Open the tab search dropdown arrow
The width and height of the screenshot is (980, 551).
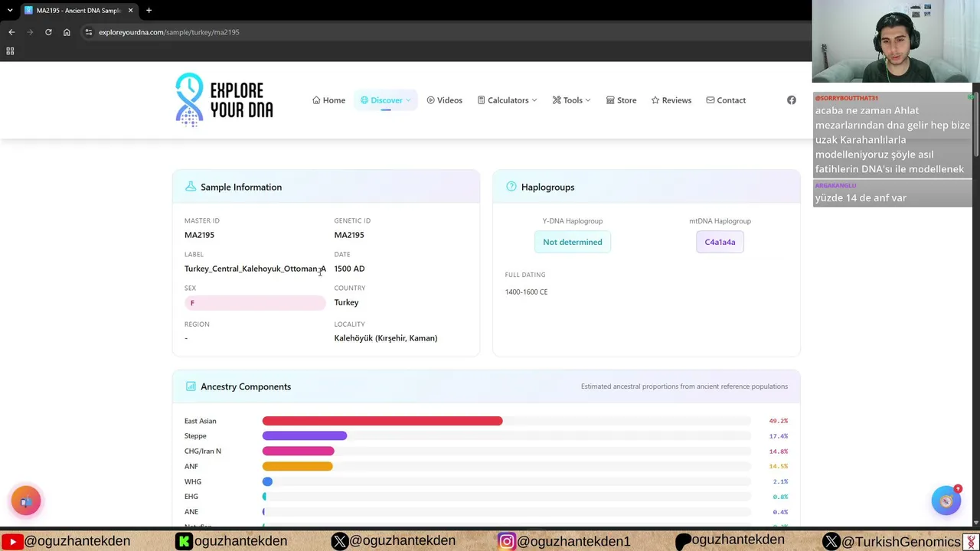pyautogui.click(x=10, y=10)
